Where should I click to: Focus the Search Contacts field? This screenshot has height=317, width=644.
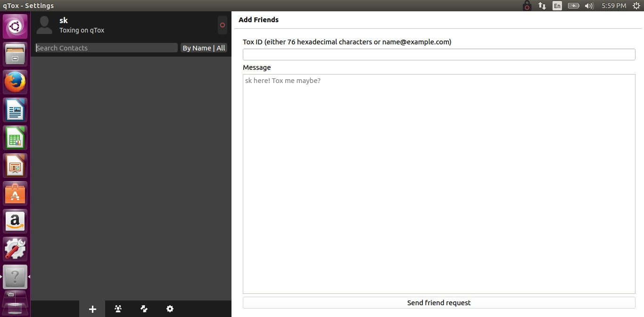[107, 48]
